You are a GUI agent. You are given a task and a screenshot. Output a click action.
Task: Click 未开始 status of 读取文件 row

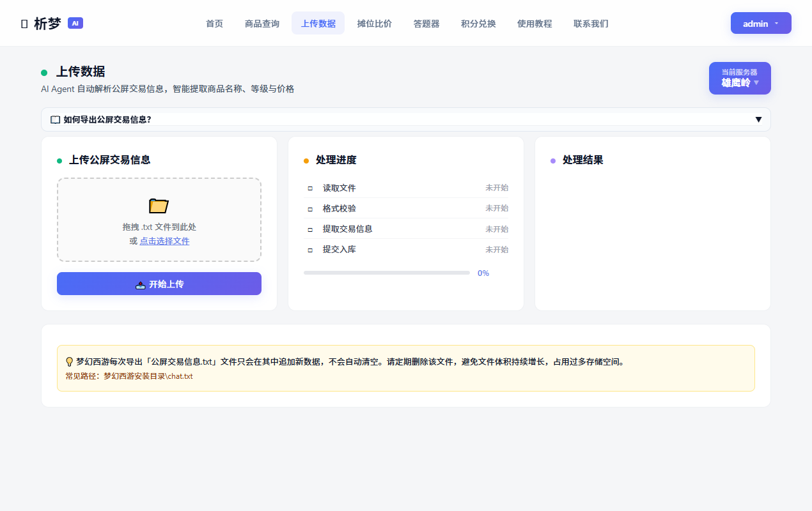point(497,188)
